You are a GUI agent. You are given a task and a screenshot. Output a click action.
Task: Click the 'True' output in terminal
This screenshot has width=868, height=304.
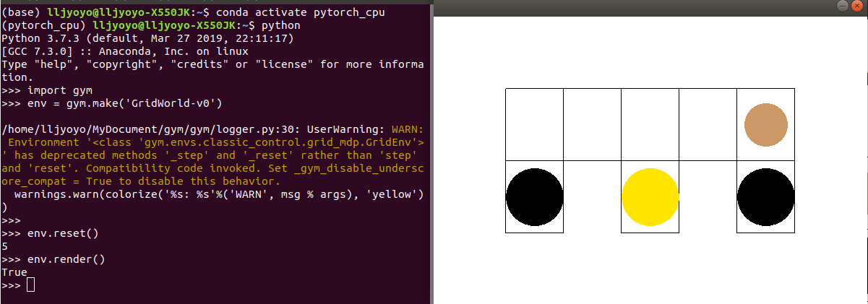click(14, 272)
